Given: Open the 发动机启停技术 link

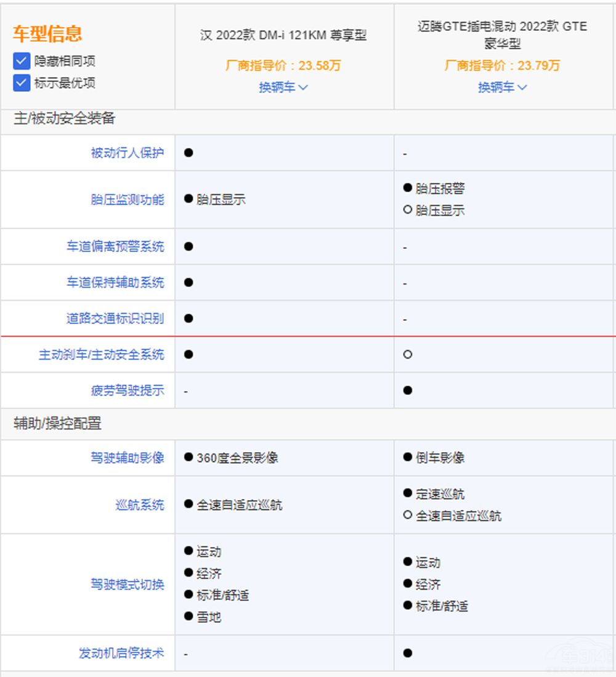Looking at the screenshot, I should point(121,653).
